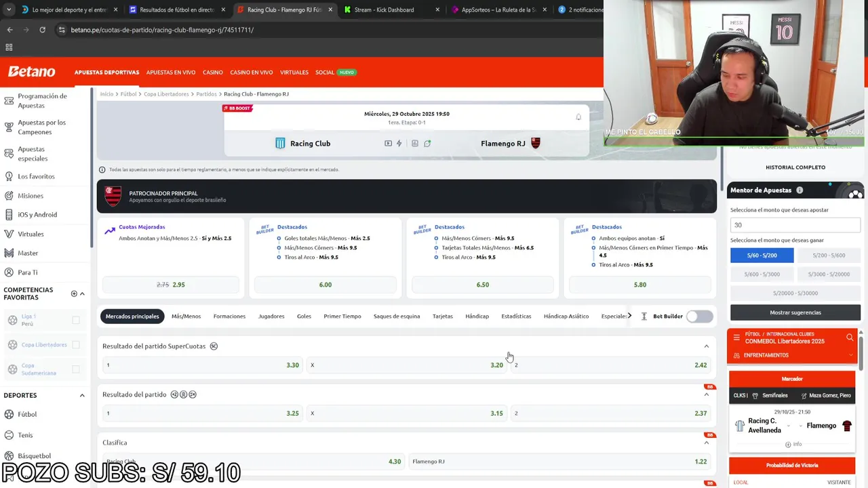Select the S/600 - S/3000 win range

(762, 274)
